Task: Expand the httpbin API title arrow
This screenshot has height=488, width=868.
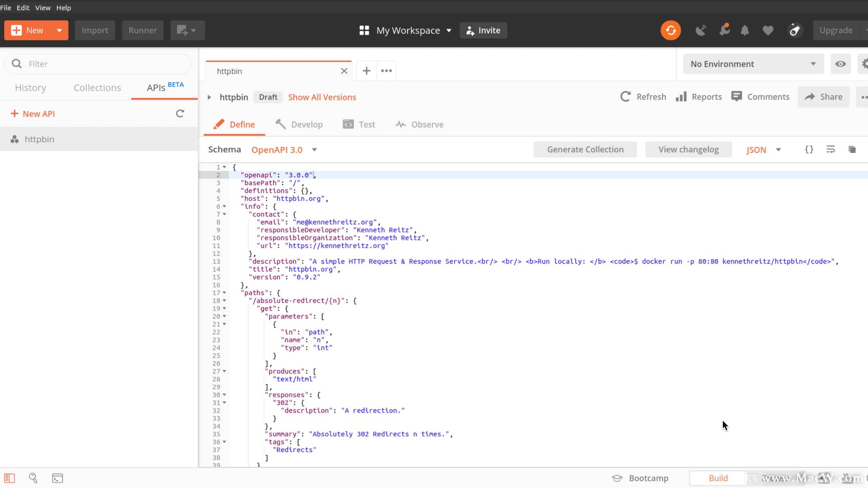Action: pos(209,97)
